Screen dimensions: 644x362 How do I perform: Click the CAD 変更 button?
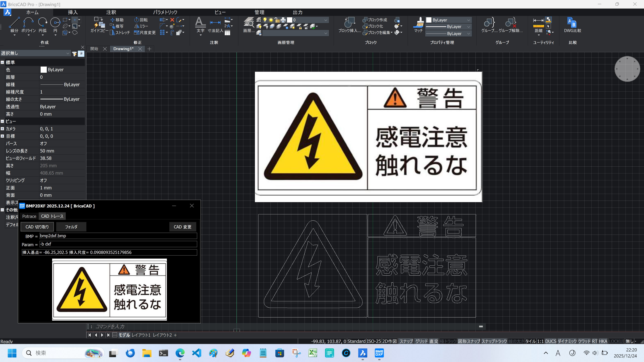[x=182, y=227]
